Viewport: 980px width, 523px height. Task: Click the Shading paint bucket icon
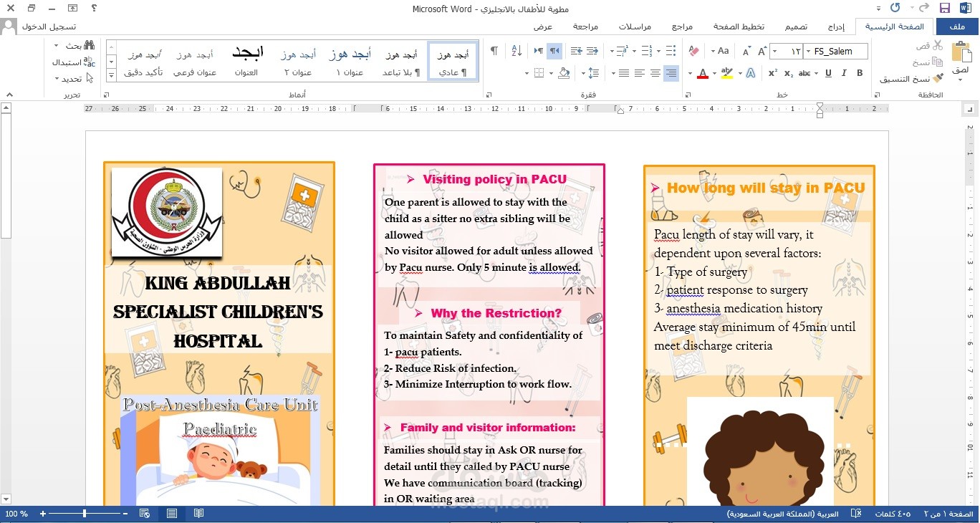click(564, 73)
